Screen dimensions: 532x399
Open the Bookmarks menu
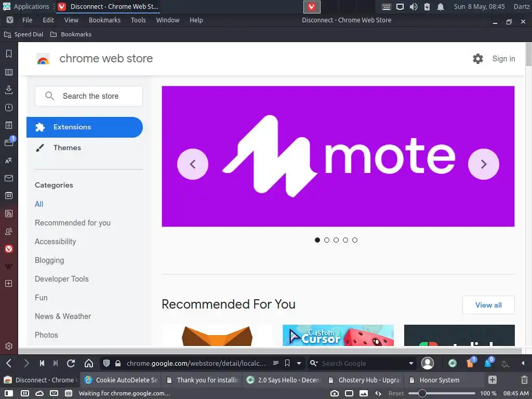click(104, 20)
